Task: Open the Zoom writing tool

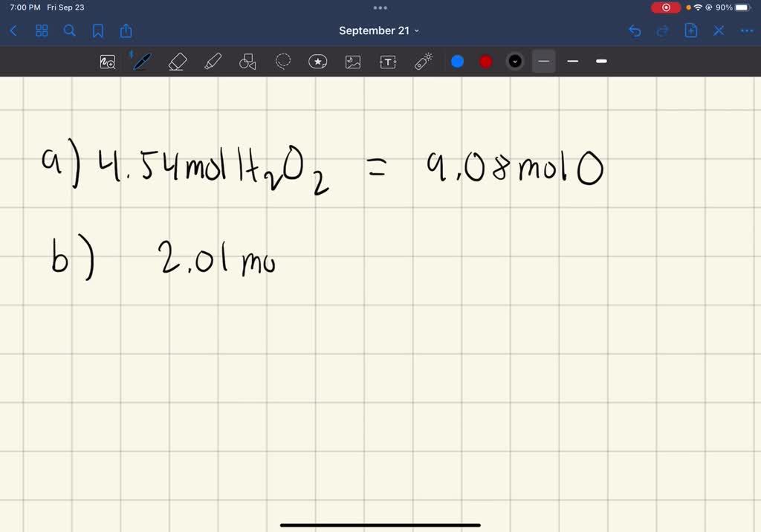Action: 108,62
